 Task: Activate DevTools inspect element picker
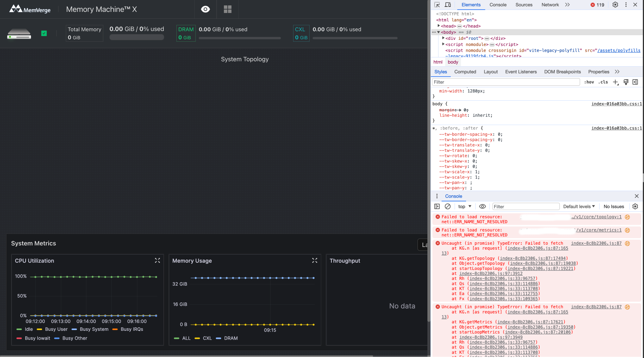437,5
